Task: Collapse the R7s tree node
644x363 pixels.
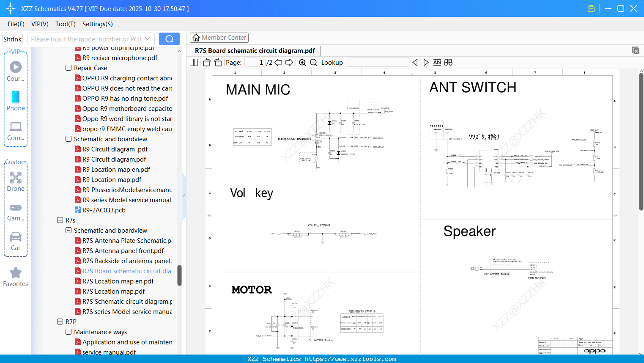Action: click(60, 220)
